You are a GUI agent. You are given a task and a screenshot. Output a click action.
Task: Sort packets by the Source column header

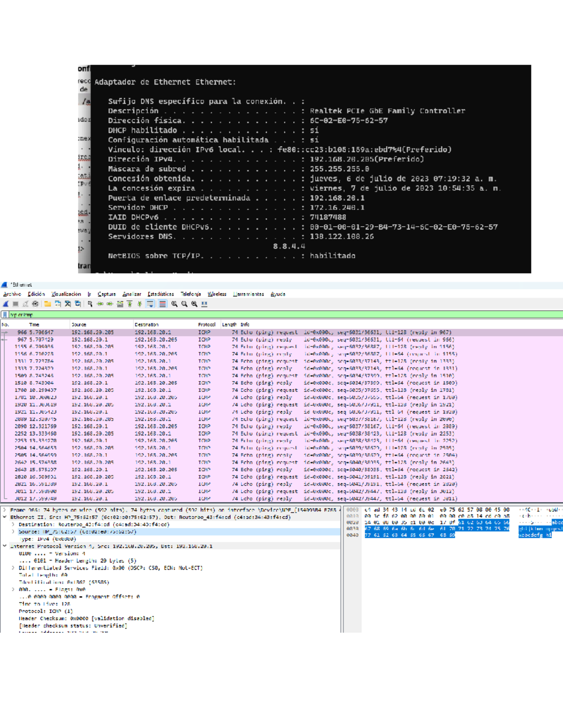[x=79, y=324]
